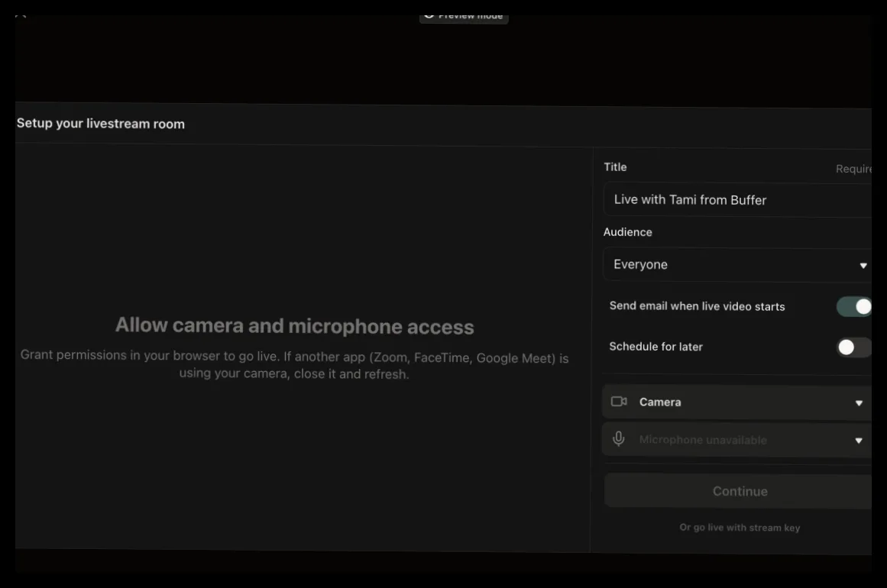Disable Send email when live video starts

[853, 306]
